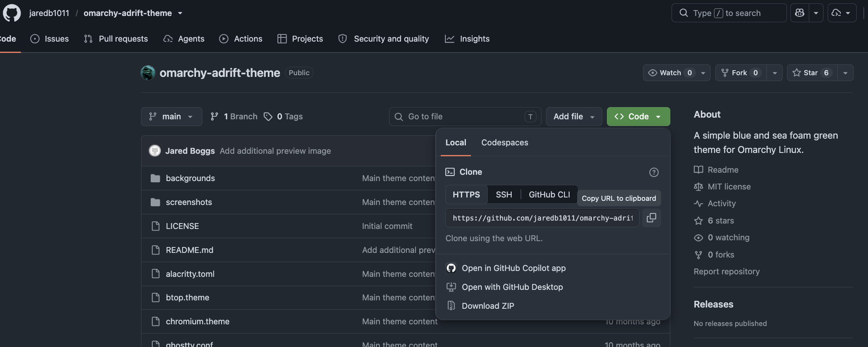Open Security and quality tab
The image size is (868, 347).
[384, 39]
